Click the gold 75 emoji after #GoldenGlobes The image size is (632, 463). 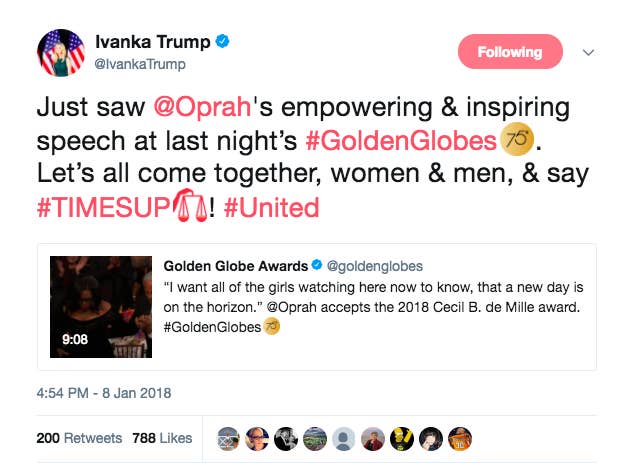(x=517, y=139)
